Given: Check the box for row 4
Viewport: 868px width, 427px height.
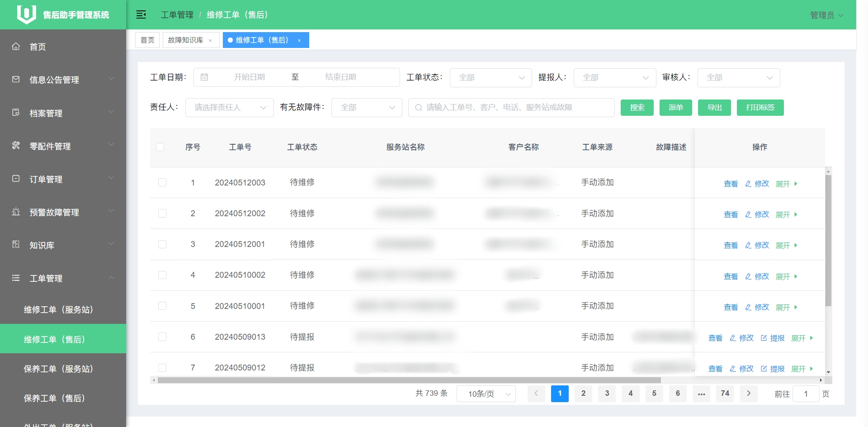Looking at the screenshot, I should [162, 275].
